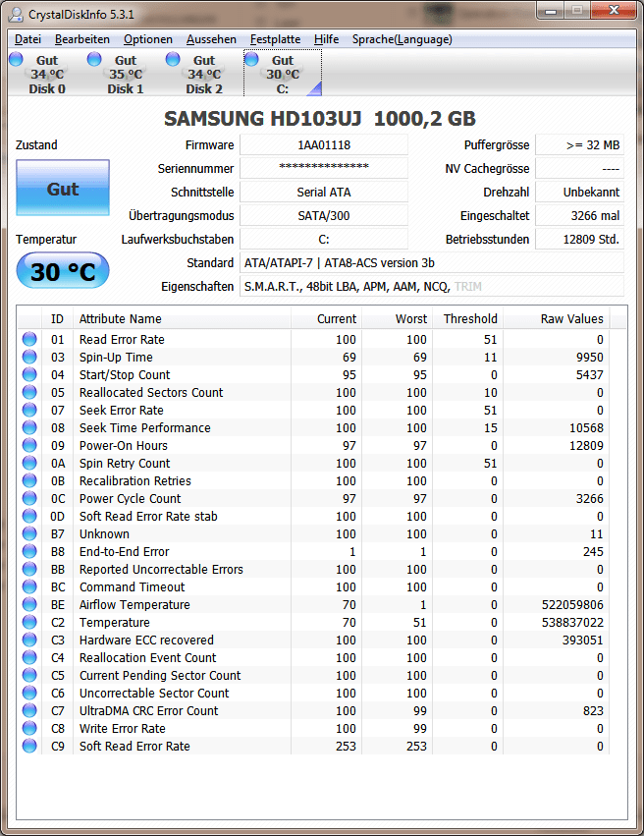Click the SAMSUNG HD103UJ drive title

tap(320, 118)
